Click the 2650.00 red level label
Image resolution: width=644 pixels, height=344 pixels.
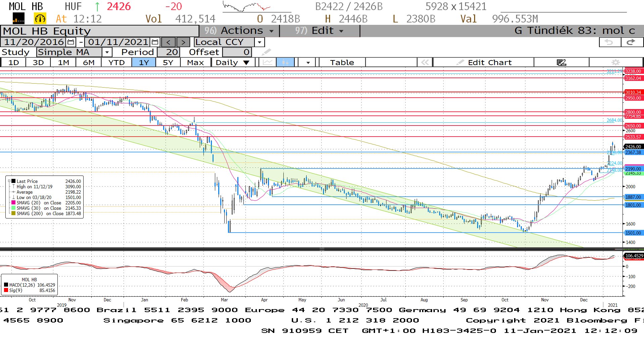(x=633, y=126)
